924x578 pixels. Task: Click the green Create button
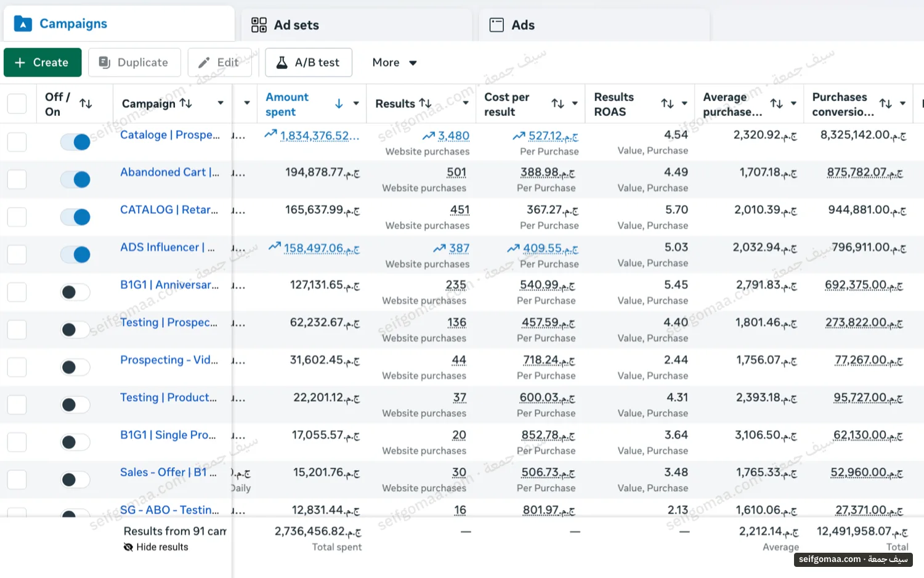[x=43, y=62]
